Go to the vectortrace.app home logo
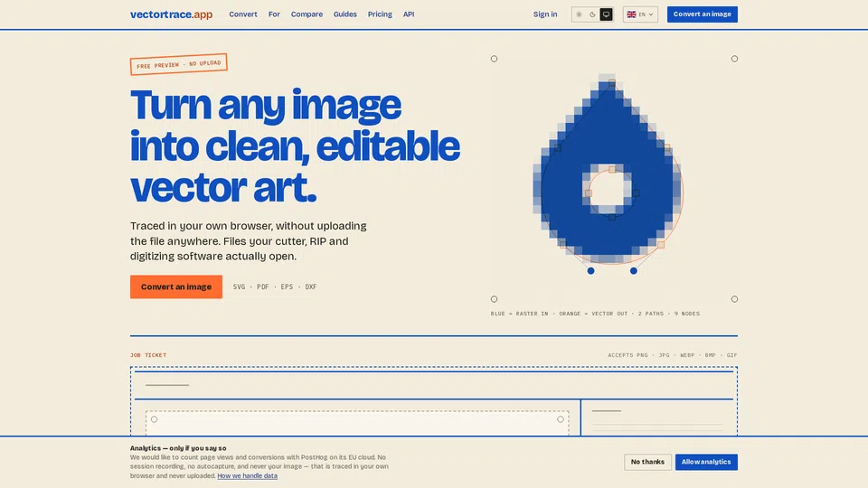The height and width of the screenshot is (488, 868). 171,14
